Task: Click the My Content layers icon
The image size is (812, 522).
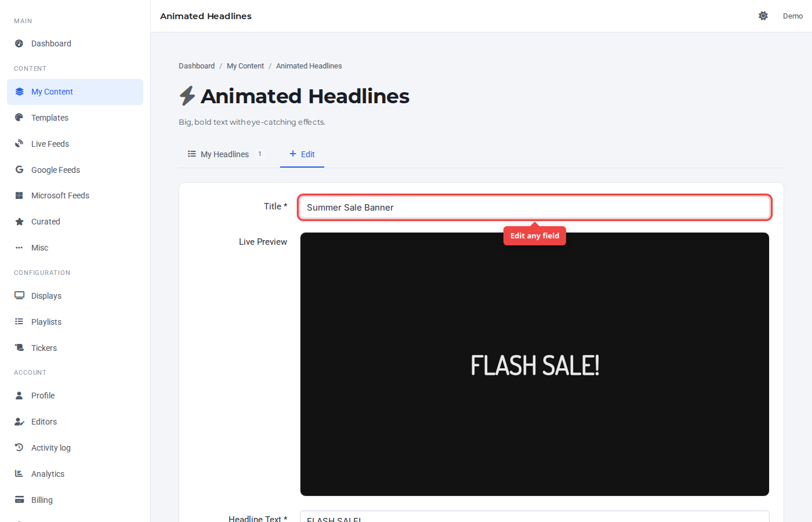Action: click(x=19, y=92)
